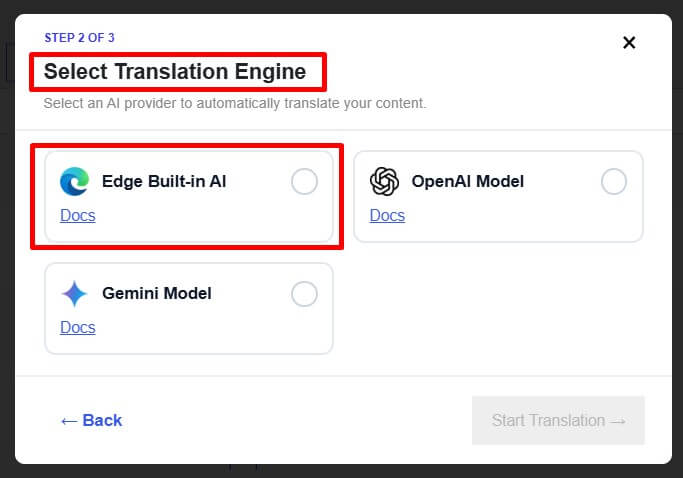Screen dimensions: 683x478
Task: Click the Gemini Model label
Action: (x=157, y=293)
